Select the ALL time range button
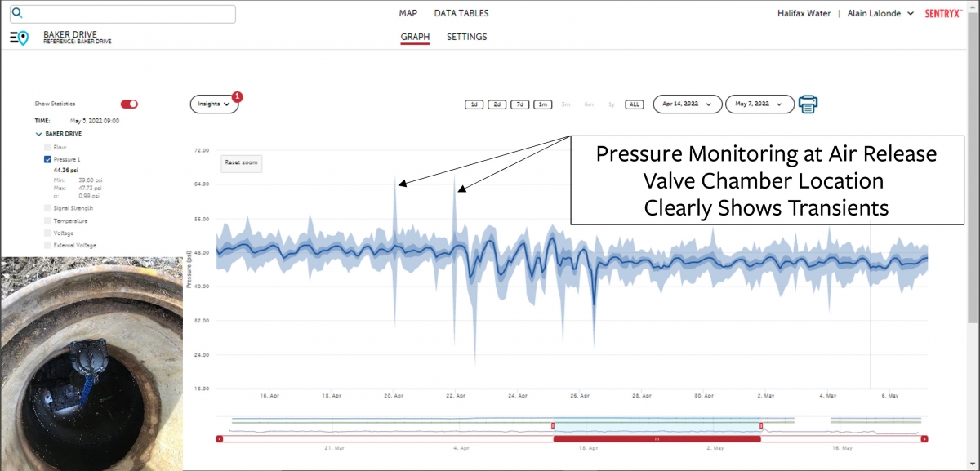 (635, 104)
